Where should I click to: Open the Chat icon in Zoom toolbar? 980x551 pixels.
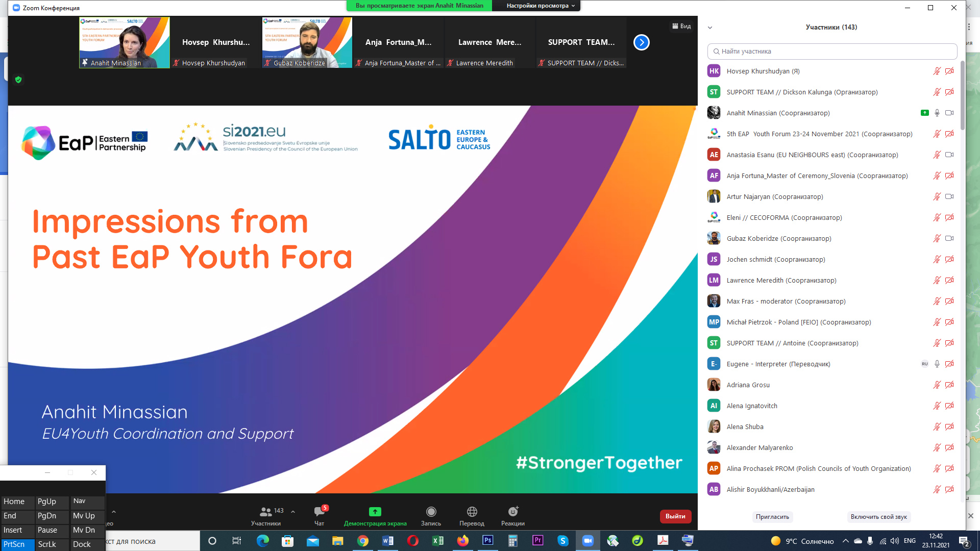pyautogui.click(x=320, y=512)
